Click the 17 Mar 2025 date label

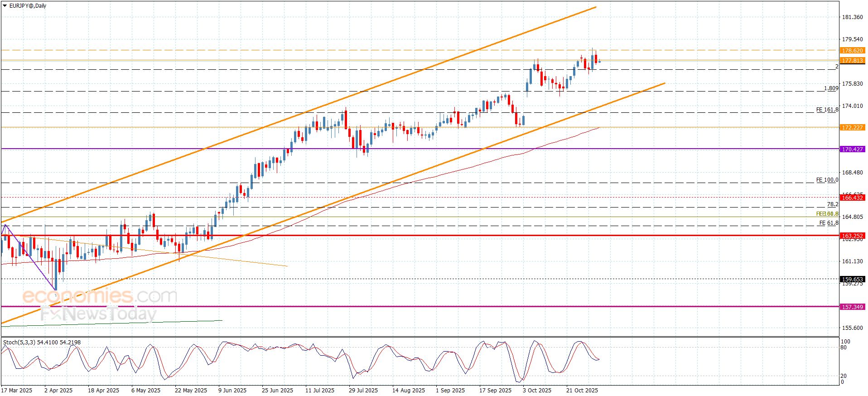pyautogui.click(x=17, y=391)
